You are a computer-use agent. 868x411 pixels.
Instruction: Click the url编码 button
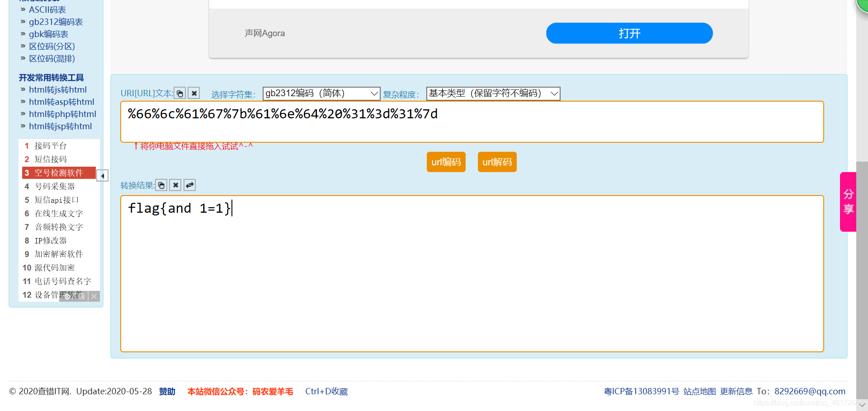(x=446, y=162)
